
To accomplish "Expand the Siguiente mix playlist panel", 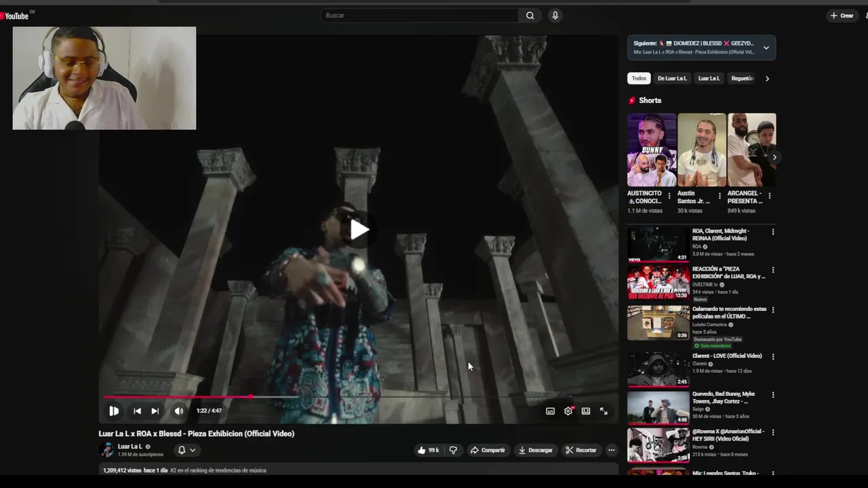I will coord(701,47).
